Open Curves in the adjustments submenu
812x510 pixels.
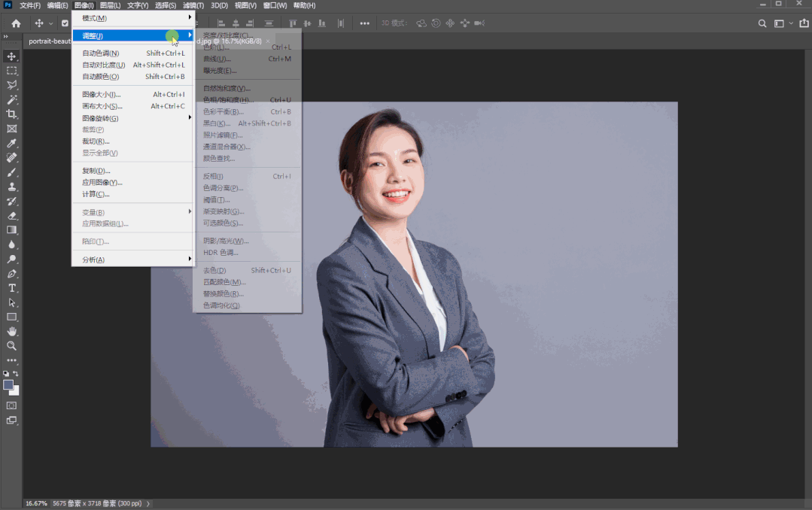[x=247, y=59]
